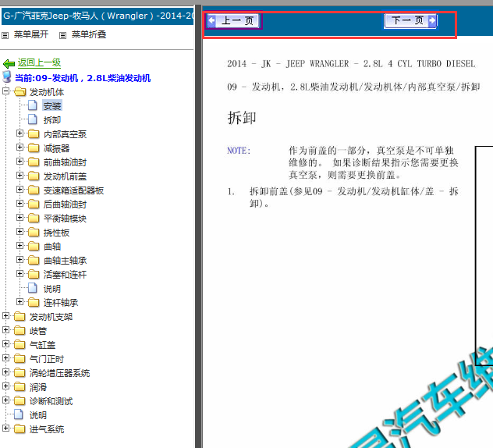The height and width of the screenshot is (448, 493).
Task: Click the 发动机体 open folder icon
Action: pos(20,92)
